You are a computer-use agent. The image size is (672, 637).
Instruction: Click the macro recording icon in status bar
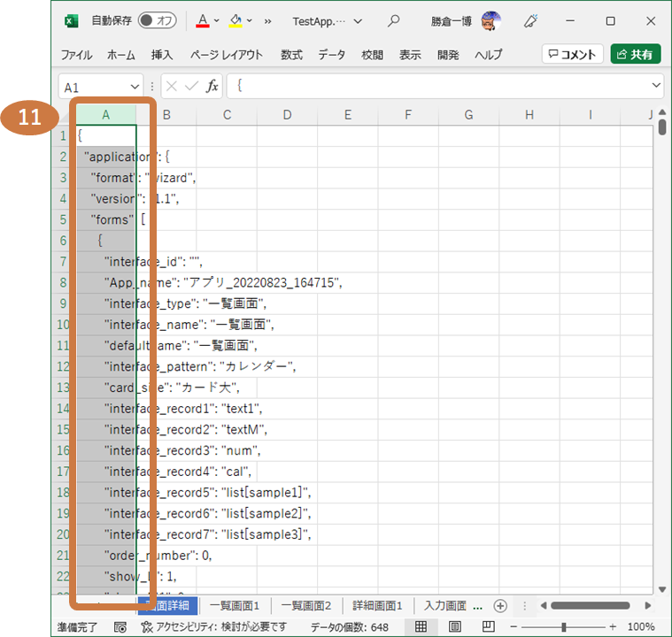pyautogui.click(x=120, y=627)
